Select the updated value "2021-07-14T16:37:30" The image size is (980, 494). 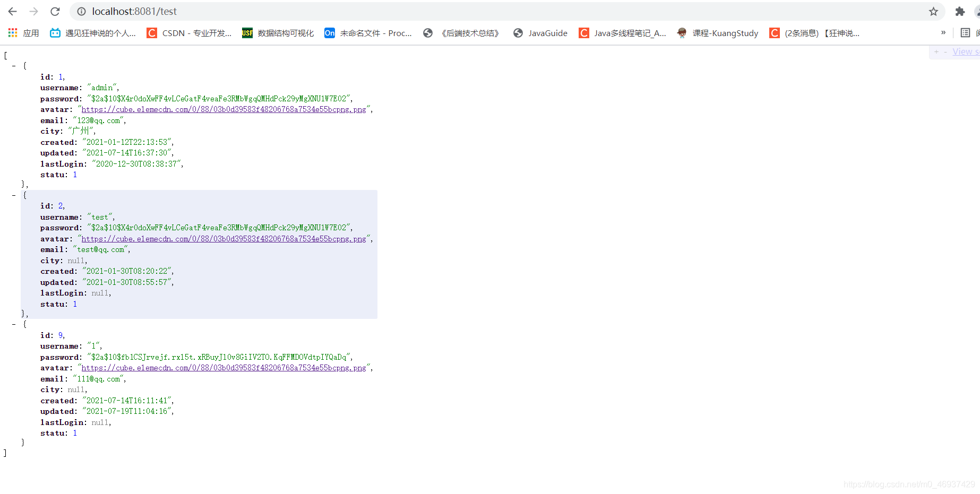127,153
